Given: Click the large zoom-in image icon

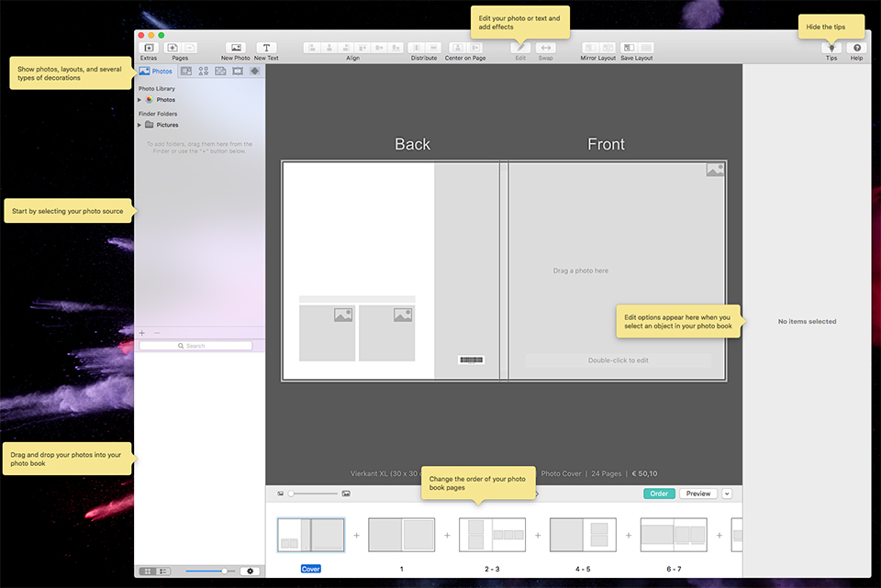Looking at the screenshot, I should 346,494.
